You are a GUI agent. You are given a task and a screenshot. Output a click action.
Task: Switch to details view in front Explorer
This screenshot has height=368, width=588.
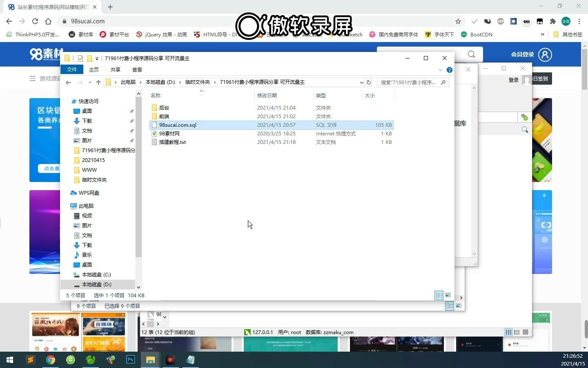click(x=439, y=295)
